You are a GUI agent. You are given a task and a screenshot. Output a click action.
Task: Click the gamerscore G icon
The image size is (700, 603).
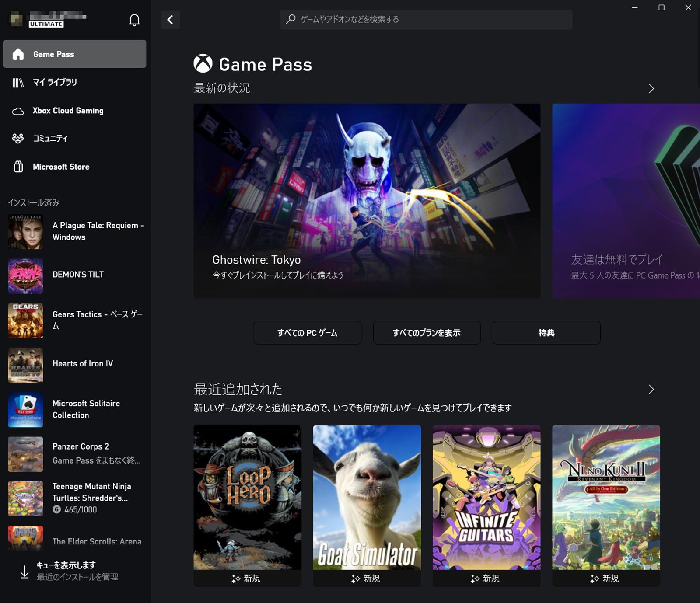click(56, 509)
